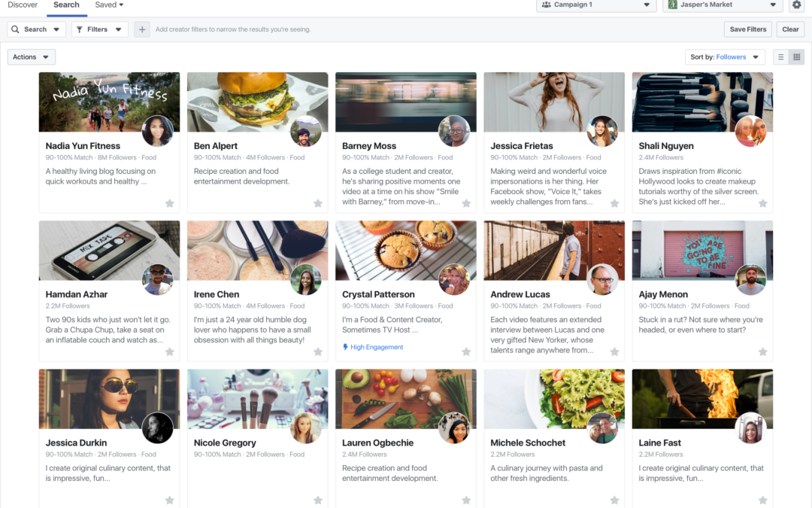Viewport: 812px width, 508px height.
Task: Star the Nadia Yun Fitness creator card
Action: click(169, 203)
